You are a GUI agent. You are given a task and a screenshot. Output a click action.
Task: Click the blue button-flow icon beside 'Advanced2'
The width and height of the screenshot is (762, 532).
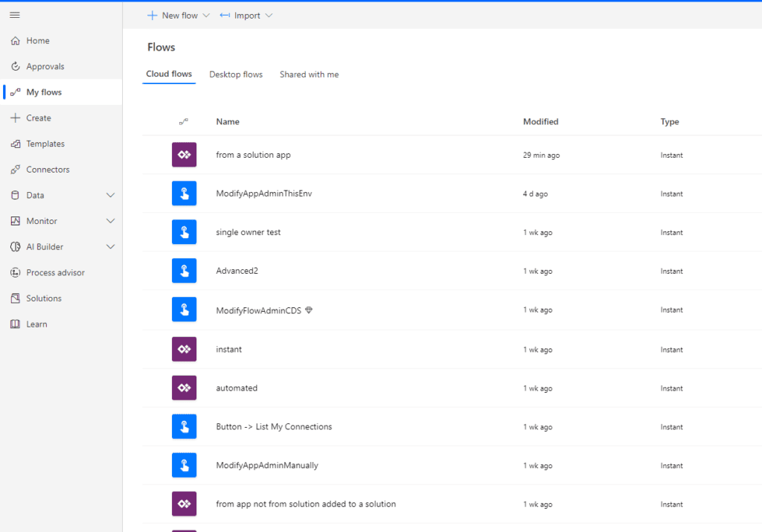[x=184, y=271]
